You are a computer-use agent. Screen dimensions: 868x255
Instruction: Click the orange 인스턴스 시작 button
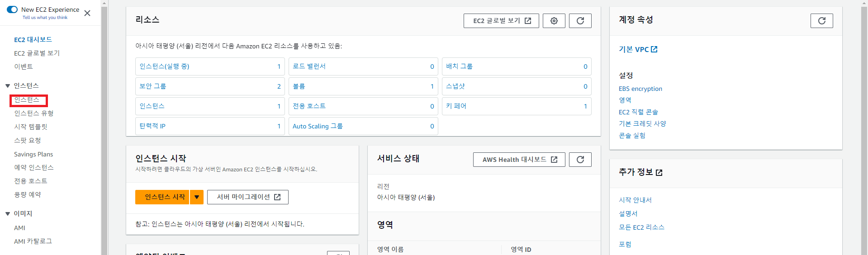(162, 197)
